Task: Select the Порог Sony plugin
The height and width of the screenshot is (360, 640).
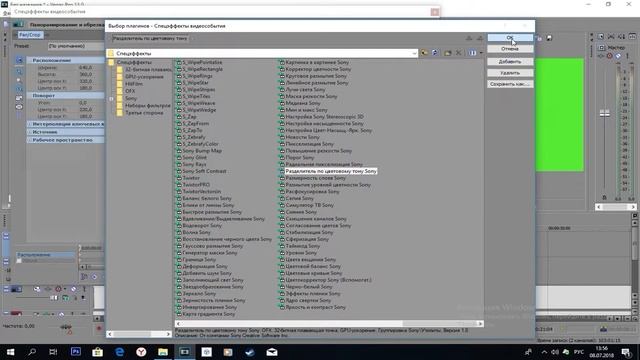Action: (x=299, y=158)
